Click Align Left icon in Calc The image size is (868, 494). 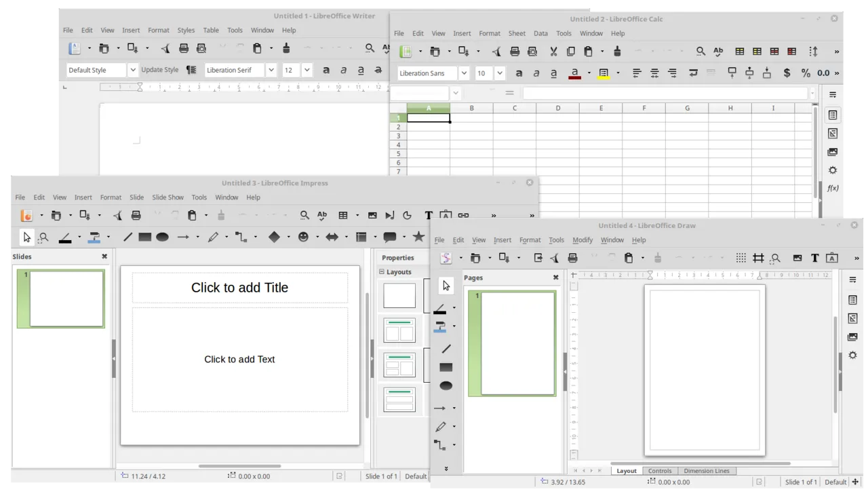click(x=637, y=73)
